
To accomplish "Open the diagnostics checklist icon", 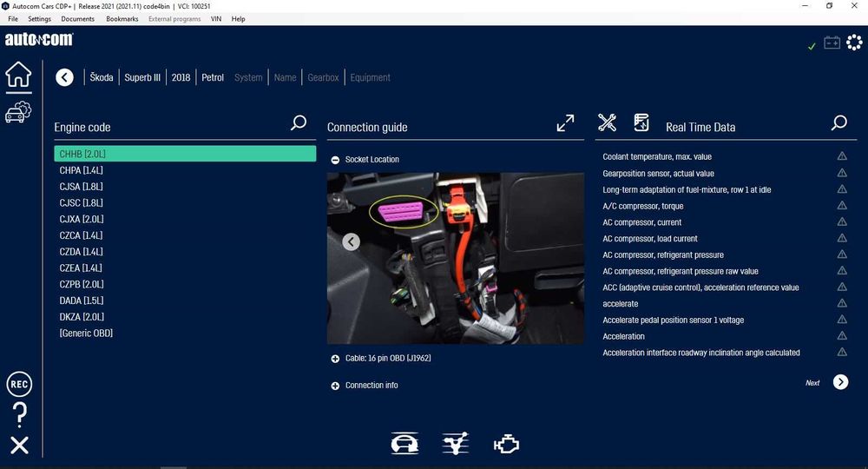I will point(456,444).
